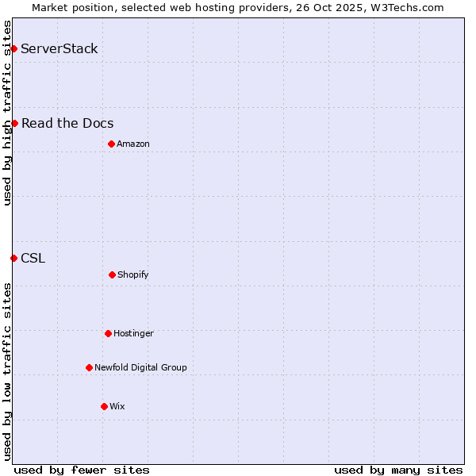Click the Wix red data point
Image resolution: width=476 pixels, height=476 pixels.
coord(104,406)
